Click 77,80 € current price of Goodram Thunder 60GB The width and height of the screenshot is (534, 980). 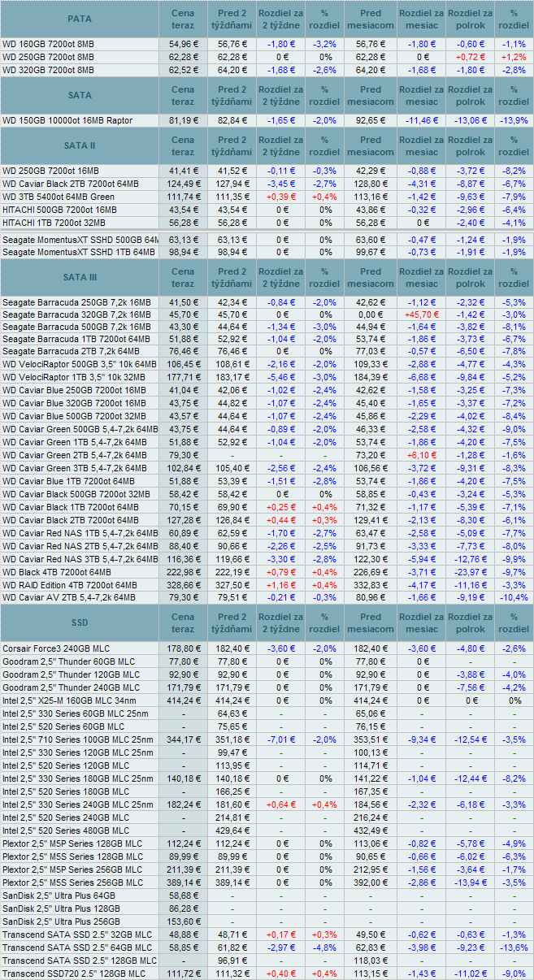point(183,661)
